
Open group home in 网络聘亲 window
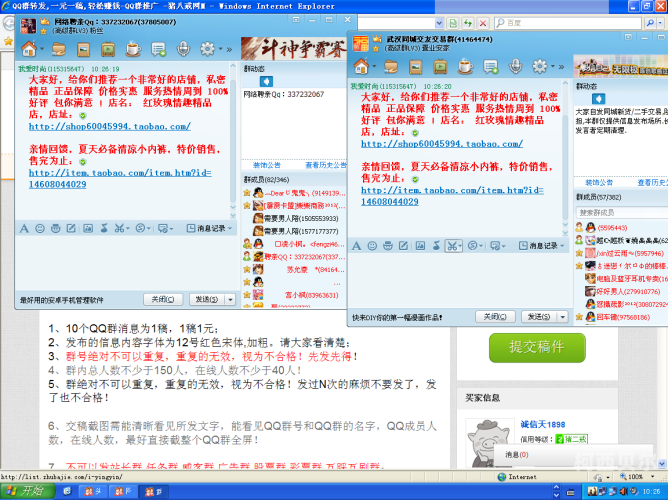(x=29, y=49)
